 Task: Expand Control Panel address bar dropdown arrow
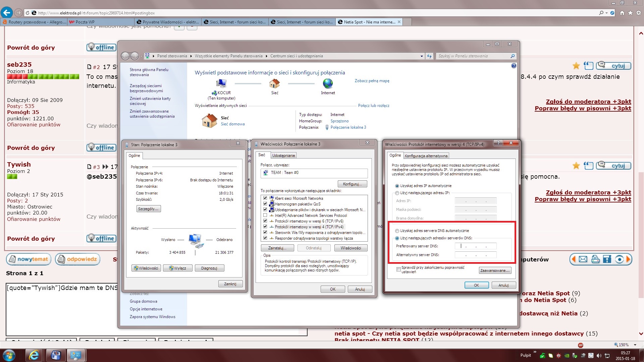click(x=422, y=56)
